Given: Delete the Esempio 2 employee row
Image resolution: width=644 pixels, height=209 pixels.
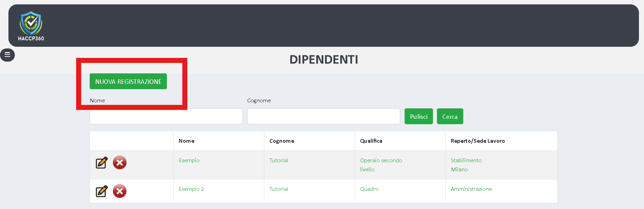Looking at the screenshot, I should click(120, 191).
